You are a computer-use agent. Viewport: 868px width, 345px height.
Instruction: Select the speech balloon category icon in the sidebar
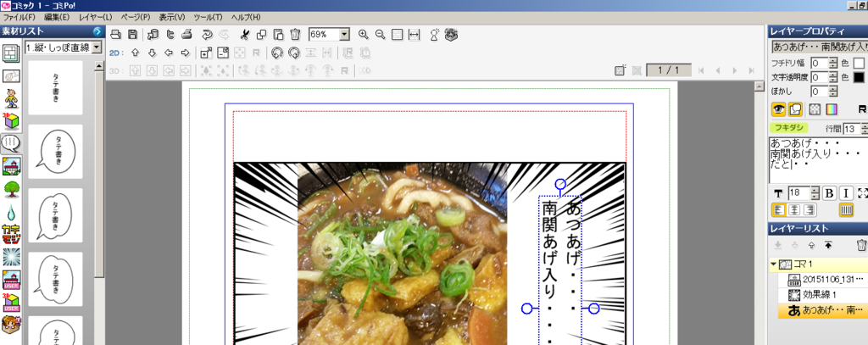10,143
